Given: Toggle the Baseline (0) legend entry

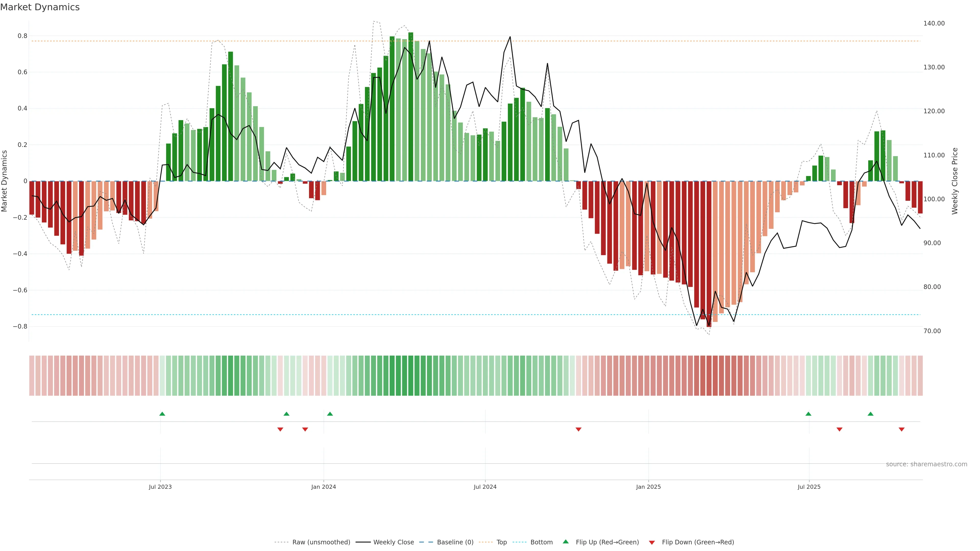Looking at the screenshot, I should click(x=455, y=542).
